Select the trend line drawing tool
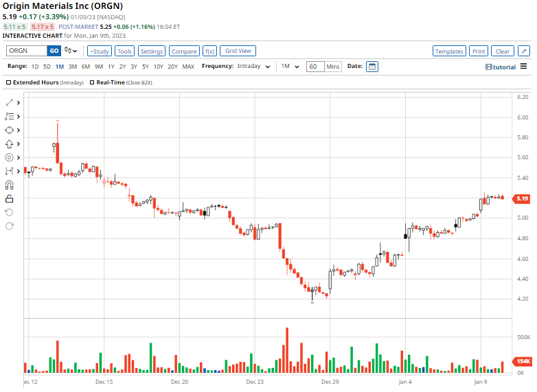Image resolution: width=537 pixels, height=392 pixels. [x=9, y=103]
